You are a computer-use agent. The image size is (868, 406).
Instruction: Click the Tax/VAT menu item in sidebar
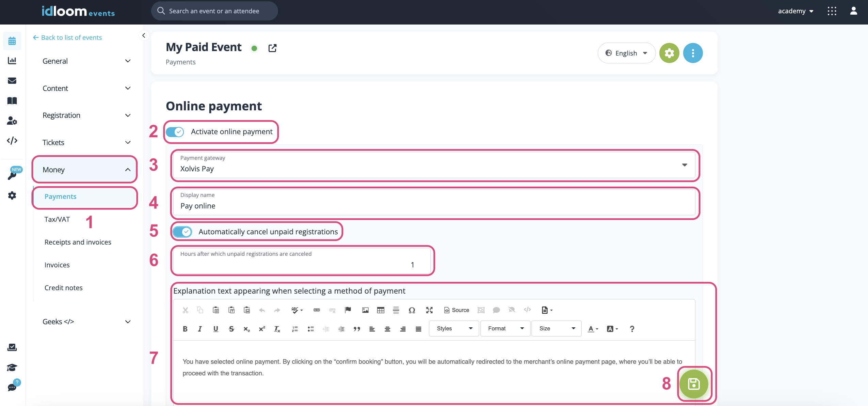pos(57,219)
